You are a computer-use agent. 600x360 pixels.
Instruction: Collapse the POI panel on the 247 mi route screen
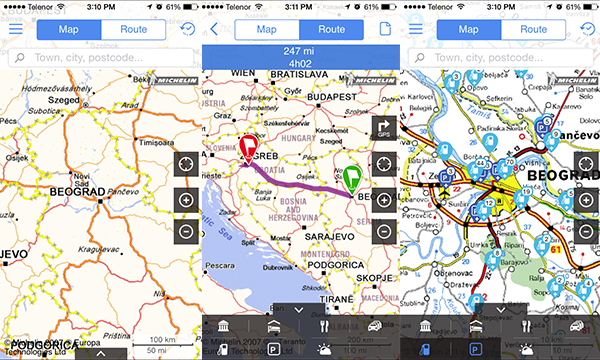[299, 310]
